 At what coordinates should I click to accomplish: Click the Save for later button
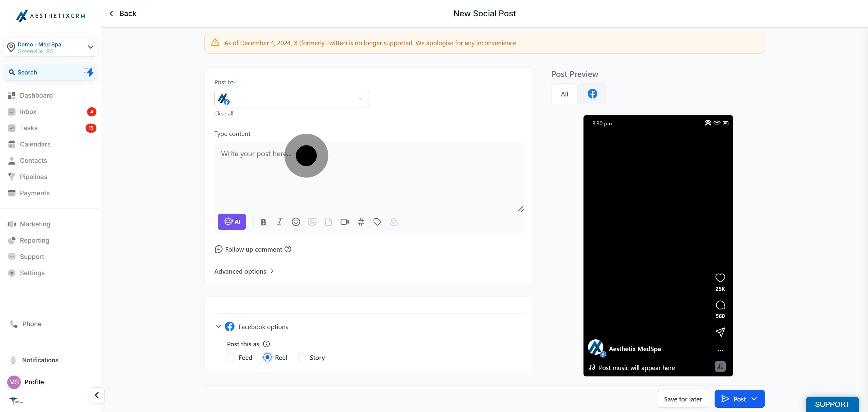[683, 399]
